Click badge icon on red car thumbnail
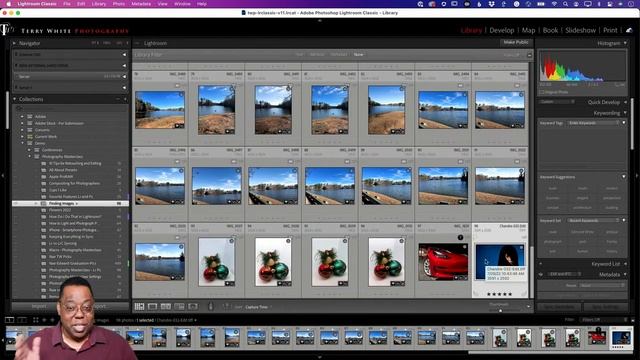Viewport: 640px width, 360px height. tap(460, 238)
